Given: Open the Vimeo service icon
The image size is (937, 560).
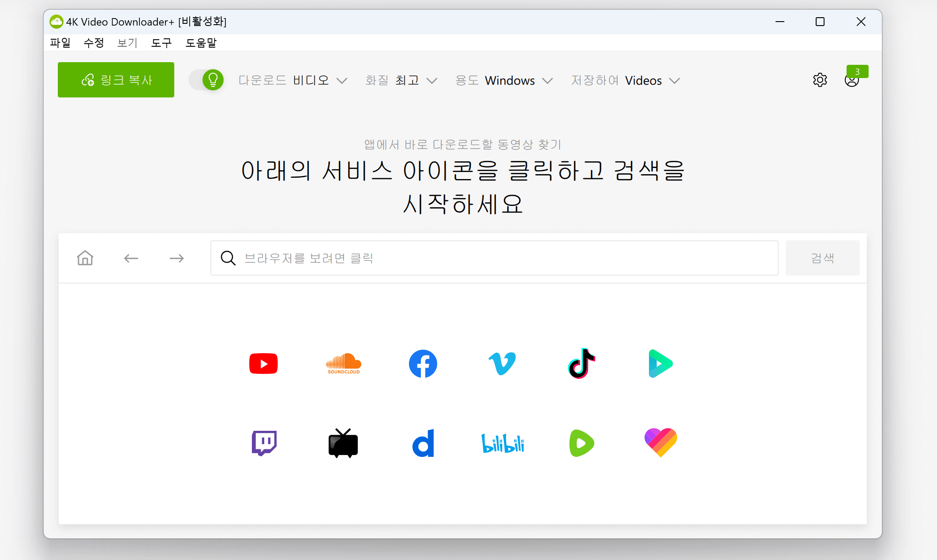Looking at the screenshot, I should point(502,364).
